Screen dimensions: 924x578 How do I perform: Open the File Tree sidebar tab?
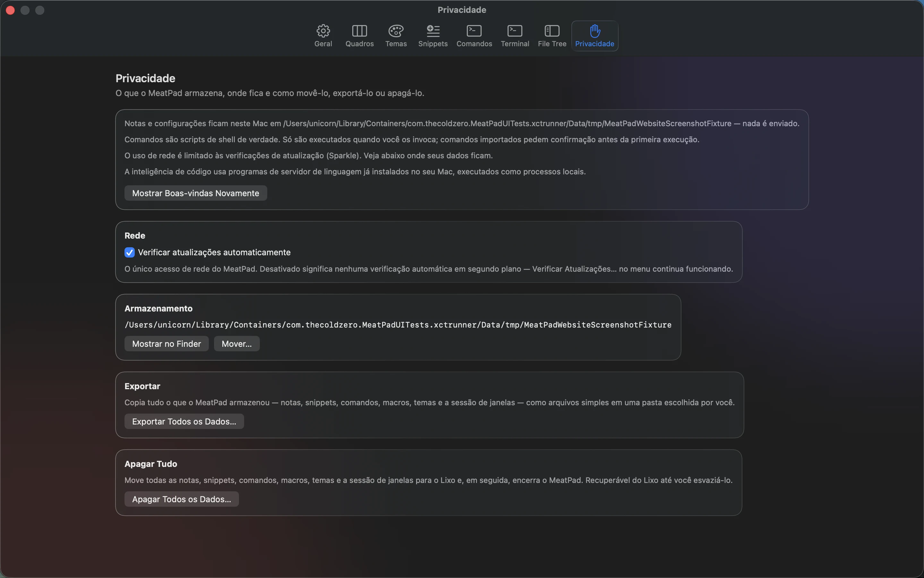tap(552, 36)
